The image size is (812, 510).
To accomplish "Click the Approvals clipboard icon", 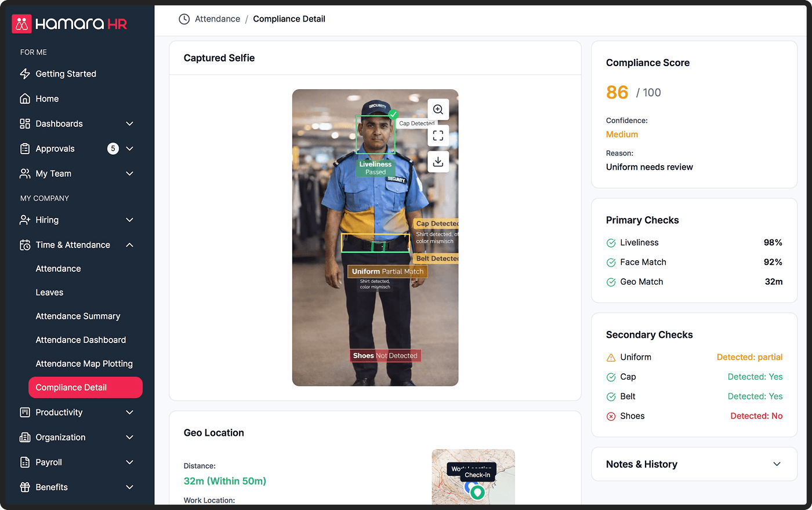I will 25,148.
